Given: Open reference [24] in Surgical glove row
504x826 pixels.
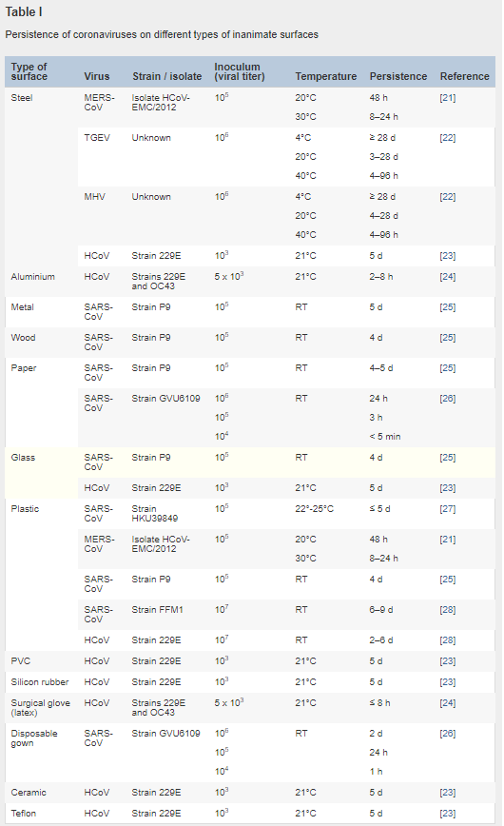Looking at the screenshot, I should click(448, 704).
